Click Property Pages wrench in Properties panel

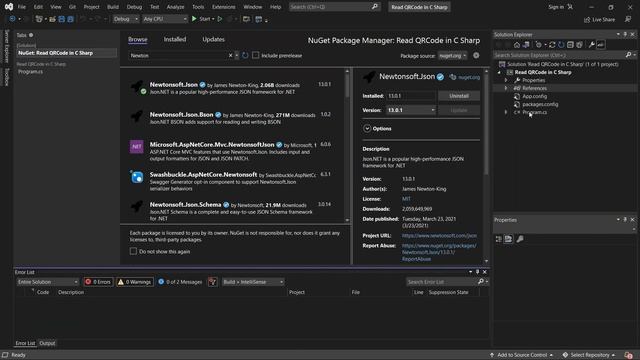click(x=520, y=239)
